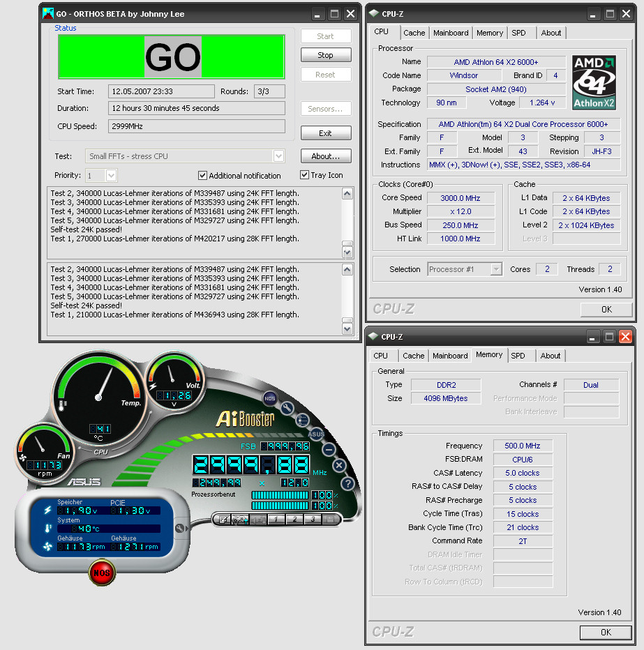This screenshot has height=650, width=644.
Task: Open About tab in upper CPU-Z
Action: click(x=551, y=33)
